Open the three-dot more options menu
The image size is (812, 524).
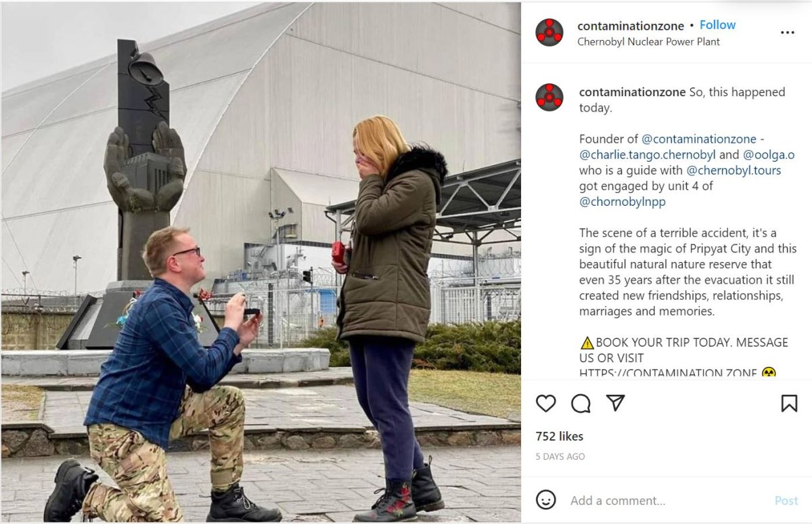point(788,32)
